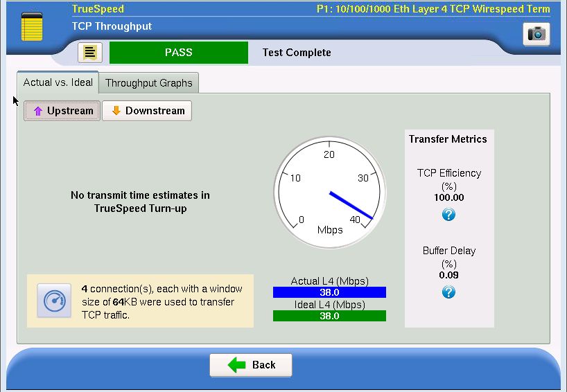The image size is (567, 392).
Task: Click the Actual L4 blue 38.0 bar
Action: click(329, 292)
